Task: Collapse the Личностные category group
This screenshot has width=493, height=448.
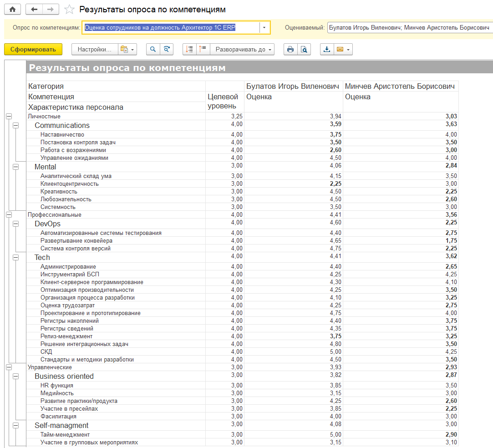Action: [x=8, y=117]
